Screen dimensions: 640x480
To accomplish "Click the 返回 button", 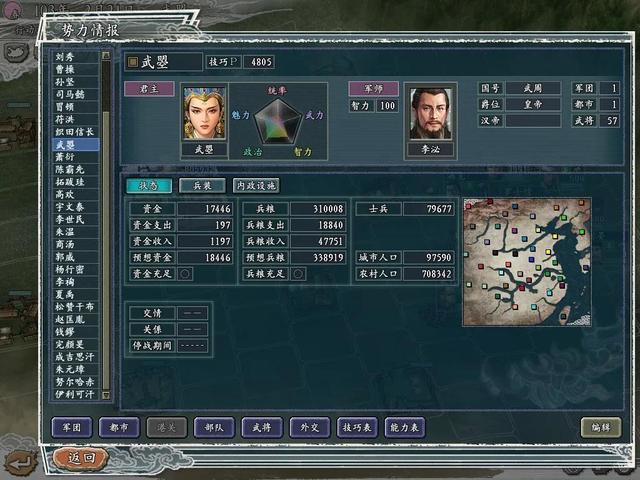I will (81, 458).
